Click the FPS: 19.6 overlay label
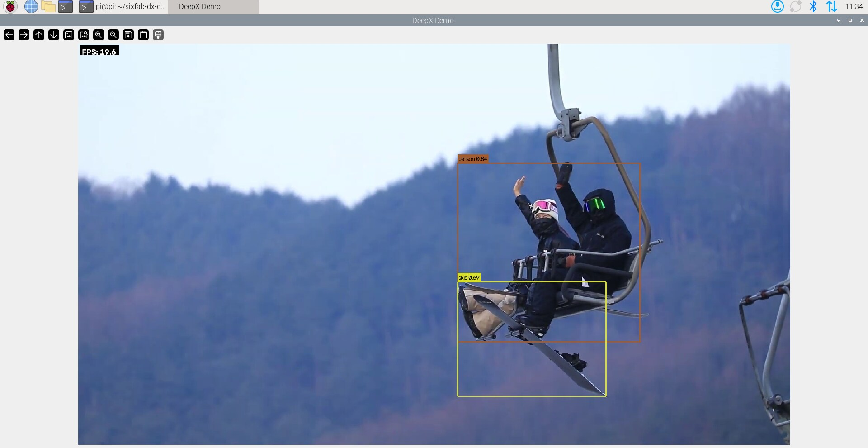This screenshot has height=448, width=868. click(x=99, y=51)
